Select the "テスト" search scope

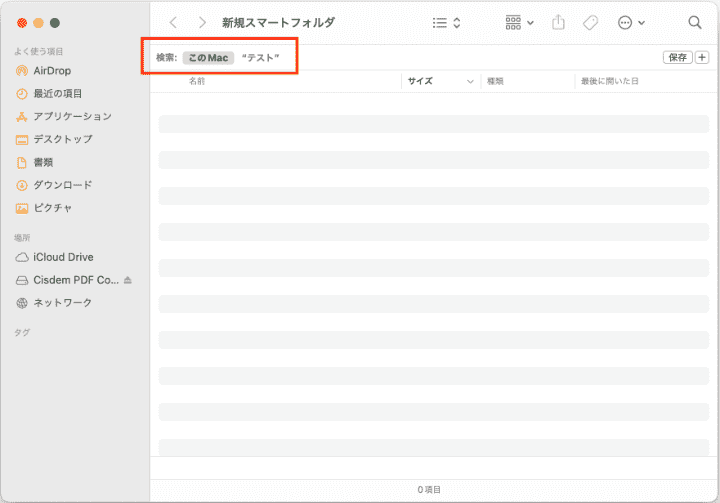click(261, 58)
